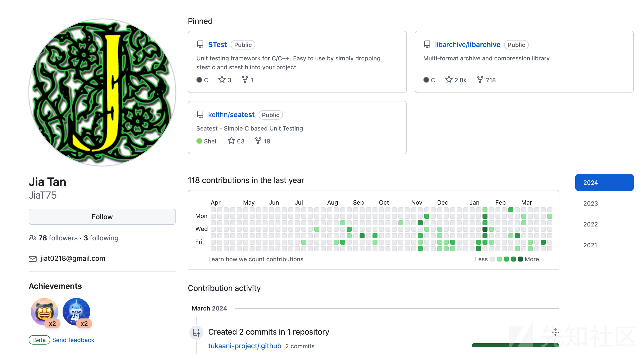Click the green commits progress bar
Viewport: 644px width, 354px height.
[x=516, y=345]
